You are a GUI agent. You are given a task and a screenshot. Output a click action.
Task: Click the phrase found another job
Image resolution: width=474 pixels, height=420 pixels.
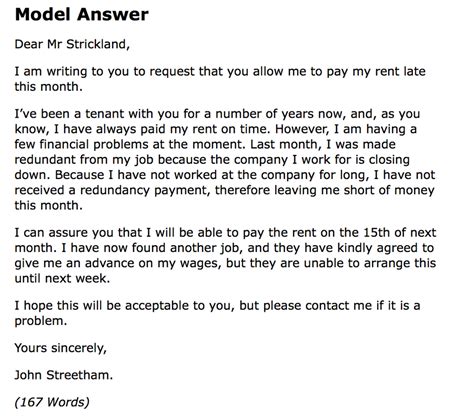tap(188, 248)
